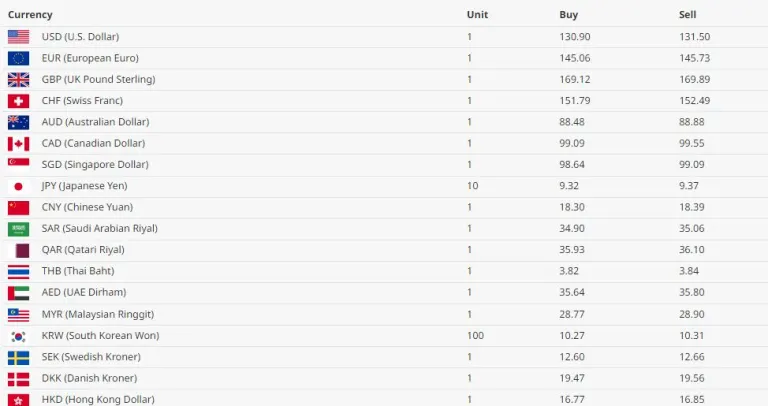Click the EUR sell rate 145.73
This screenshot has height=406, width=768.
pyautogui.click(x=694, y=58)
